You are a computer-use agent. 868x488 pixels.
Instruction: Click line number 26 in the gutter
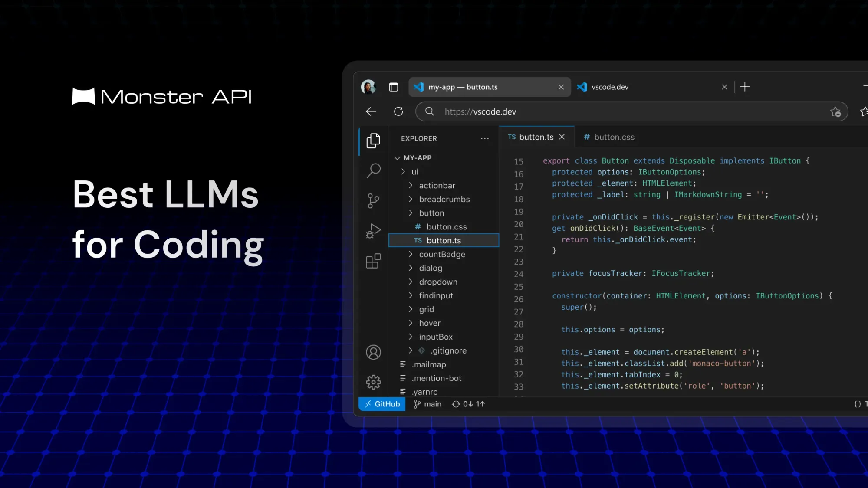519,299
